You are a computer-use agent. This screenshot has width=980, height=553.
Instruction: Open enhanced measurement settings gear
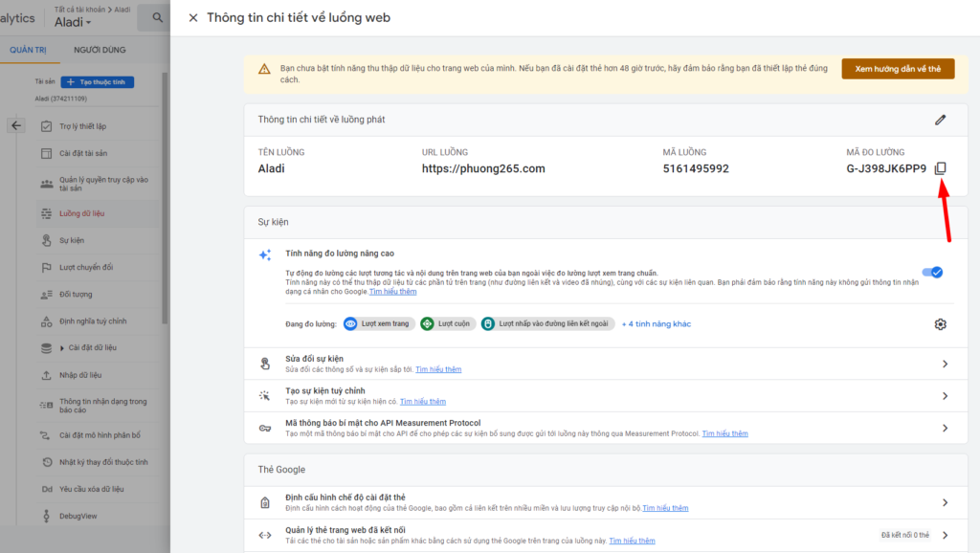tap(940, 324)
